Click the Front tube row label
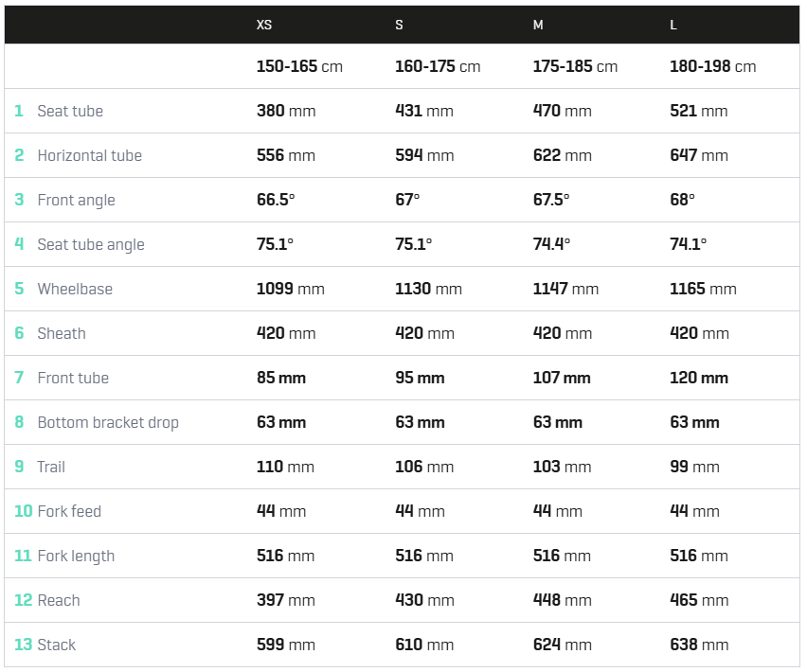The height and width of the screenshot is (672, 807). click(73, 378)
